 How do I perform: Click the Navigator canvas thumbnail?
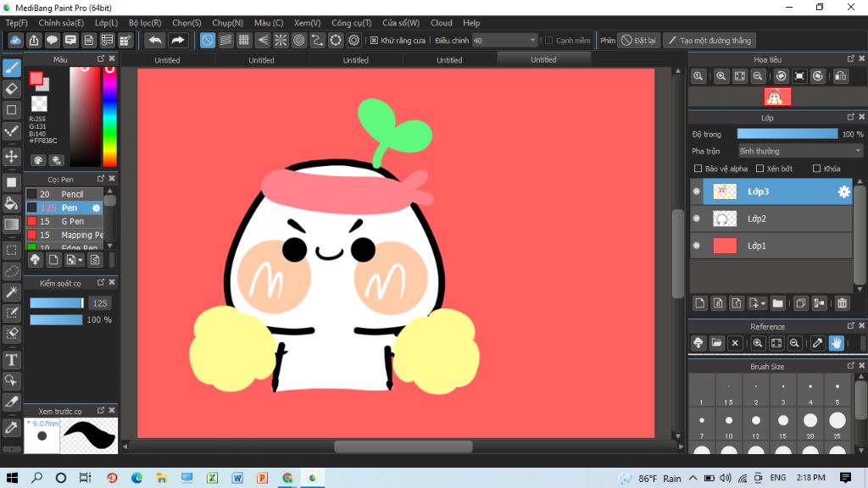pyautogui.click(x=777, y=97)
